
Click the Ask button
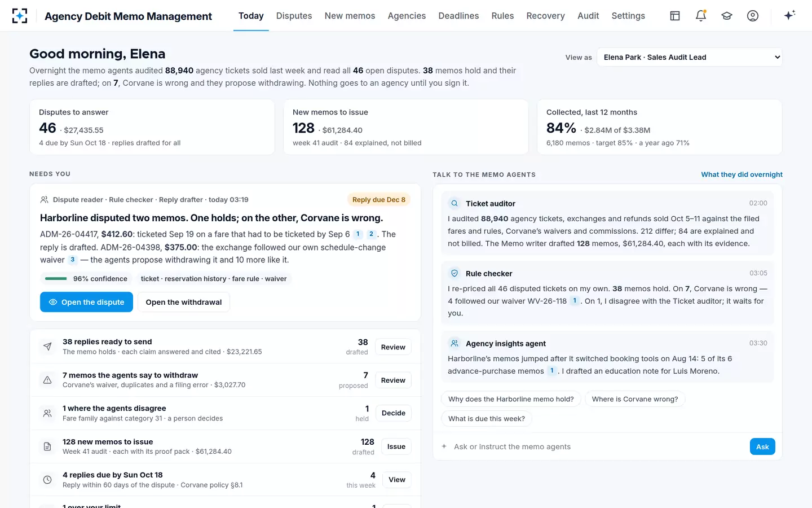762,446
